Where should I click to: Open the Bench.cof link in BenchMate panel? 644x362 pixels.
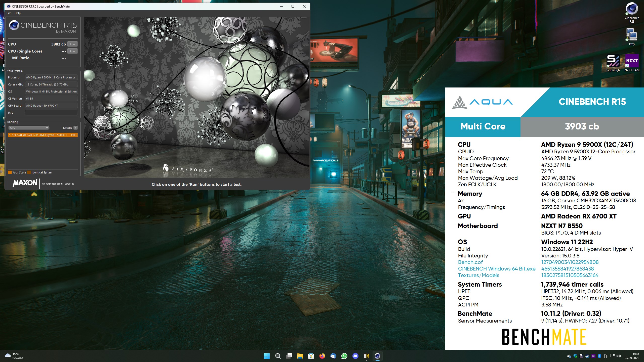click(x=470, y=262)
